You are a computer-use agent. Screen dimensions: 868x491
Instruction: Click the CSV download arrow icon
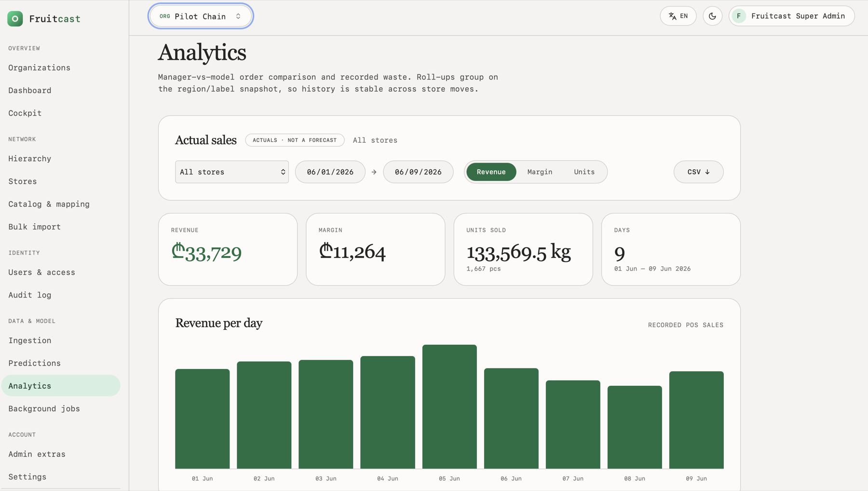pyautogui.click(x=707, y=172)
